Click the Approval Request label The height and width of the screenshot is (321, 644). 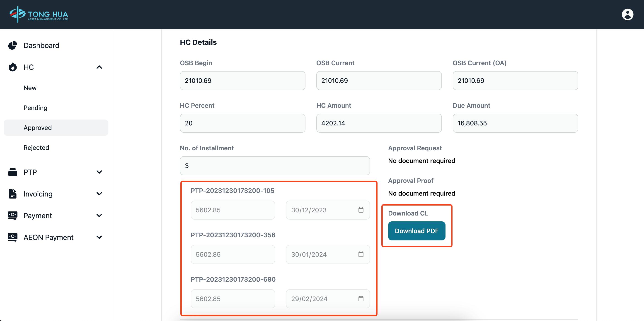point(415,148)
